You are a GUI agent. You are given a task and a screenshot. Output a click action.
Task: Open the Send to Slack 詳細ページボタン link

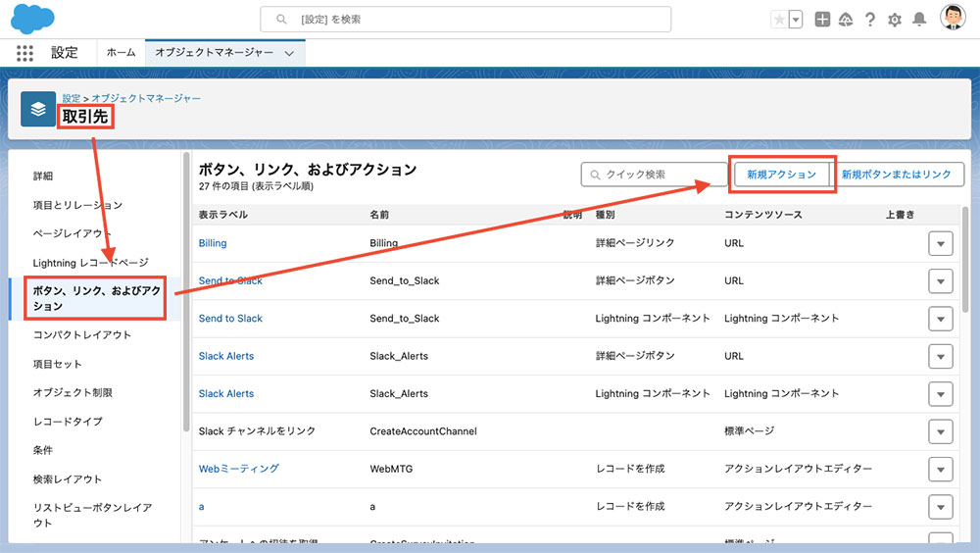point(230,280)
